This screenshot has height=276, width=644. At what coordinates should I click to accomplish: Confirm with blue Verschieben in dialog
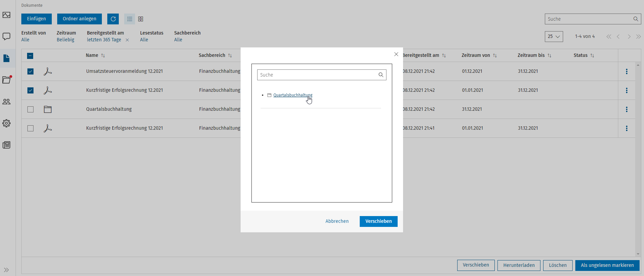pos(379,221)
